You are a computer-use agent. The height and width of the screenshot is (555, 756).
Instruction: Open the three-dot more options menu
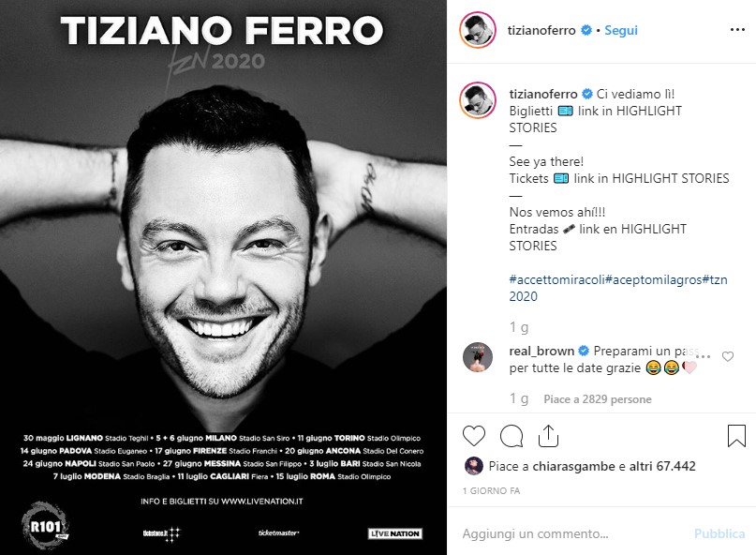(737, 30)
